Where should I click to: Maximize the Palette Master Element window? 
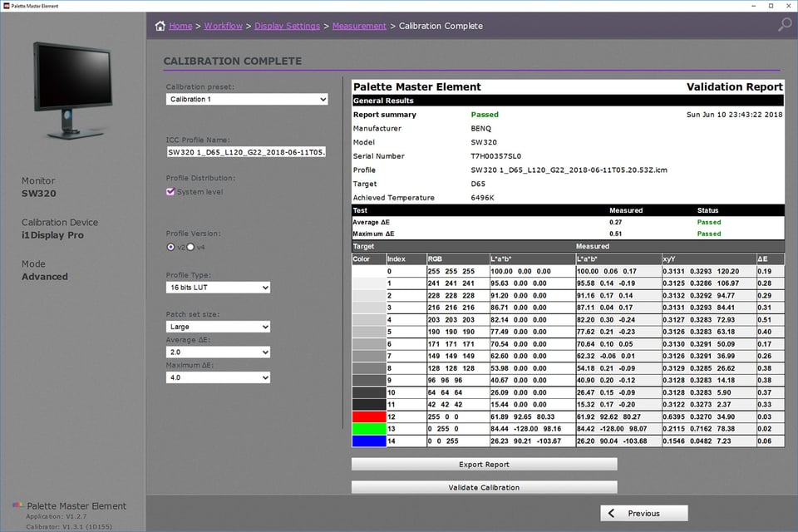pos(771,6)
